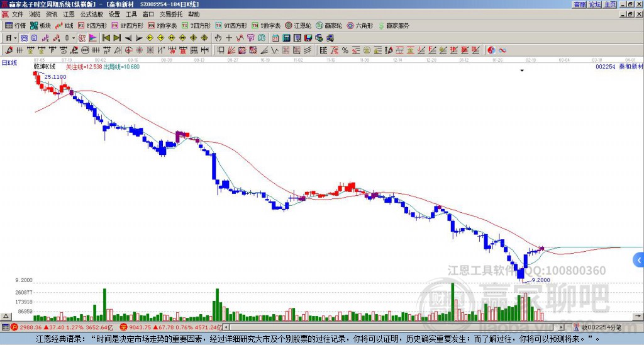Open the 论坛 forum link
Screen dimensions: 644x345
coord(595,4)
